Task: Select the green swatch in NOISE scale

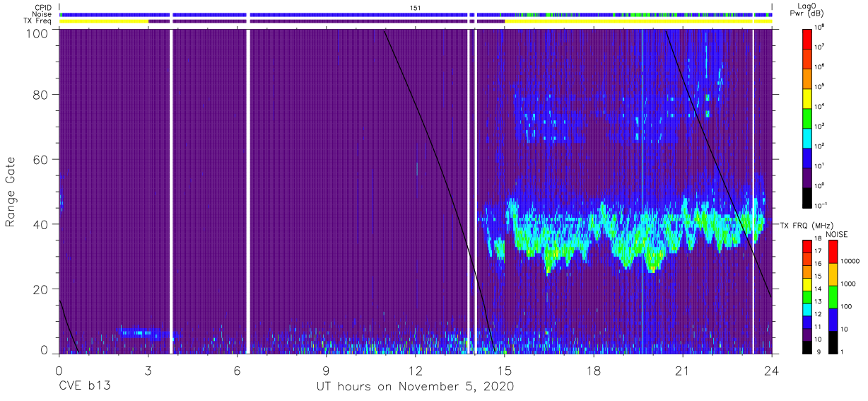Action: tap(833, 296)
